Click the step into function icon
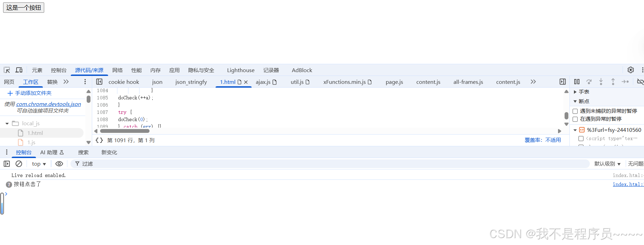 pyautogui.click(x=601, y=82)
